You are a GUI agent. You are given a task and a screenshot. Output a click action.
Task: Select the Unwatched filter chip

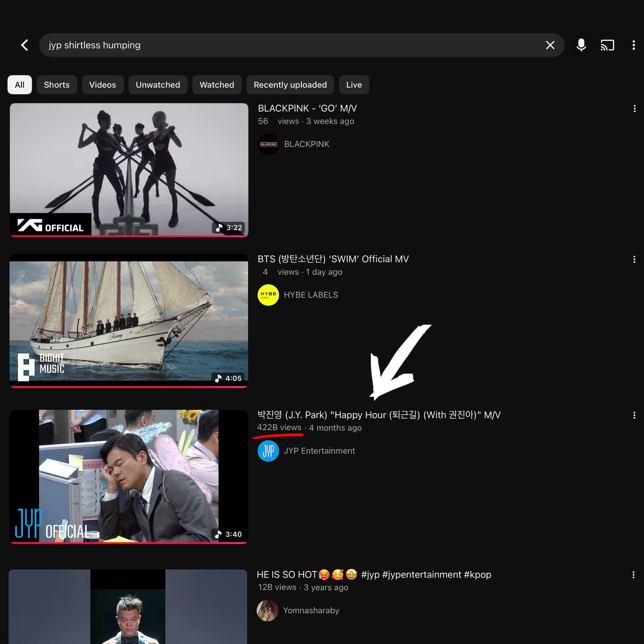158,85
